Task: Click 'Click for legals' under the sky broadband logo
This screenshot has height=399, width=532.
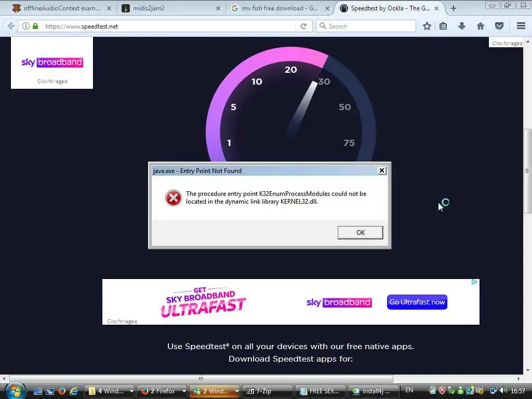Action: point(52,82)
